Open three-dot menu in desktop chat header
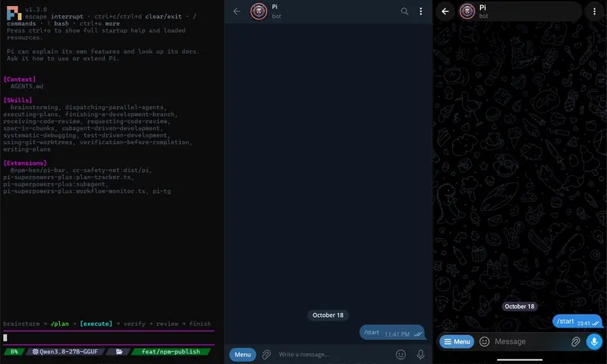607x364 pixels. [421, 11]
